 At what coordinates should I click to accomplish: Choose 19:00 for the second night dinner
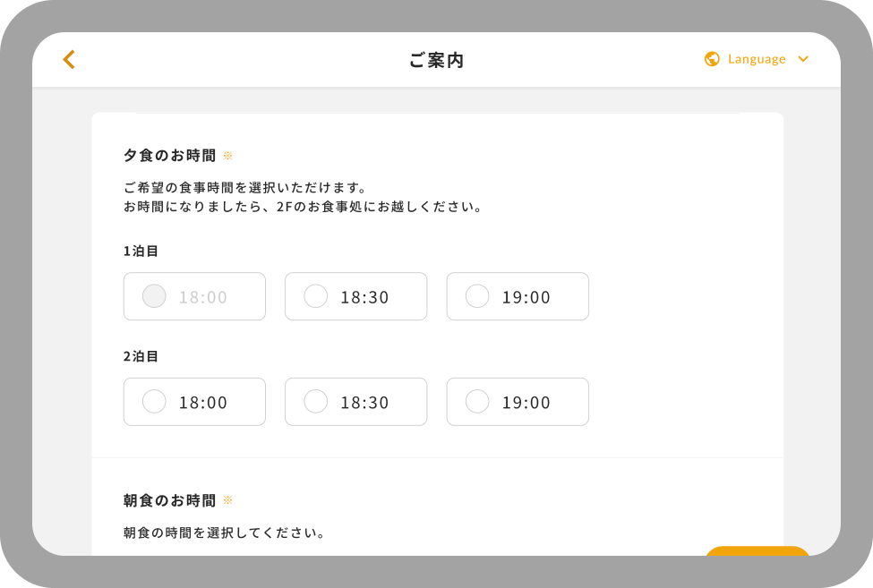tap(476, 402)
